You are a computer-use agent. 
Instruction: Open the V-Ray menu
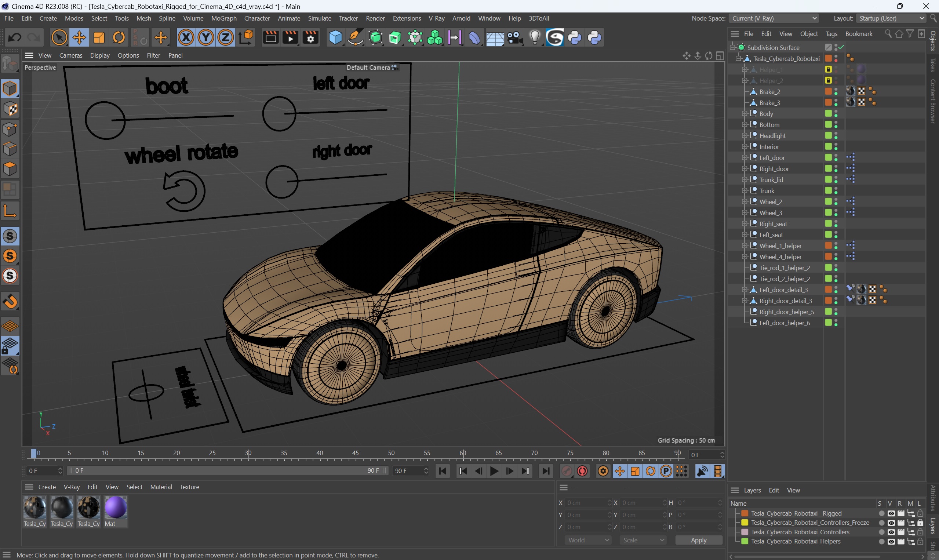click(x=437, y=18)
